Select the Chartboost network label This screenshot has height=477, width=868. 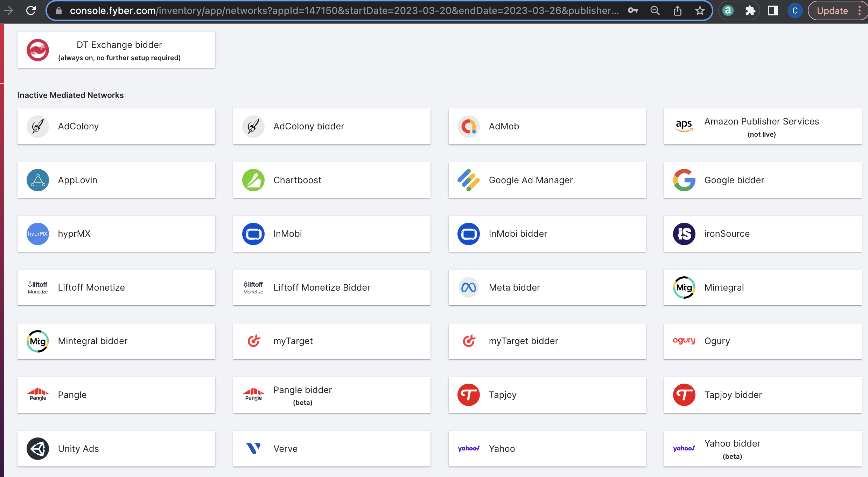[x=297, y=180]
